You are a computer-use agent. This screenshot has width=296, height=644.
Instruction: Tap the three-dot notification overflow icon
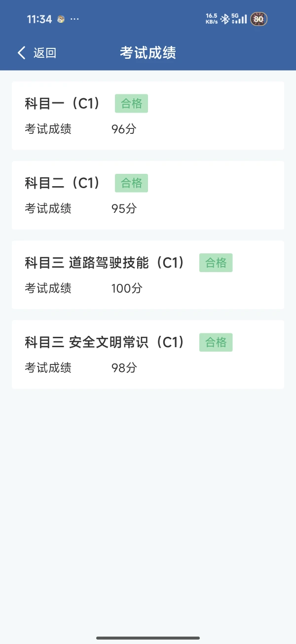pyautogui.click(x=74, y=19)
